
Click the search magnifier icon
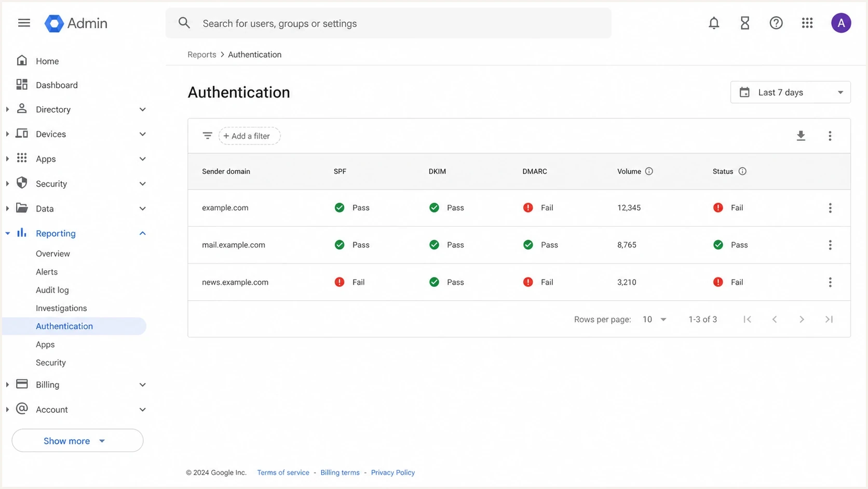click(x=184, y=23)
